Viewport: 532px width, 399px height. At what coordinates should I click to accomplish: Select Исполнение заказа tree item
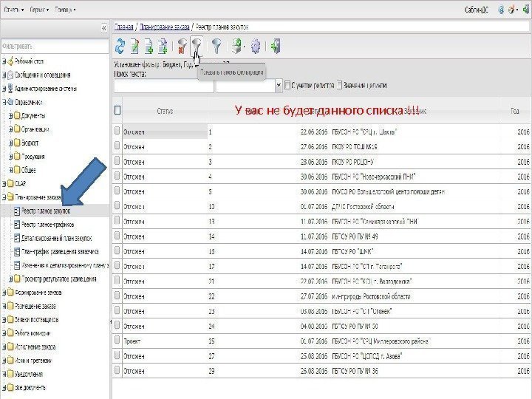point(35,347)
